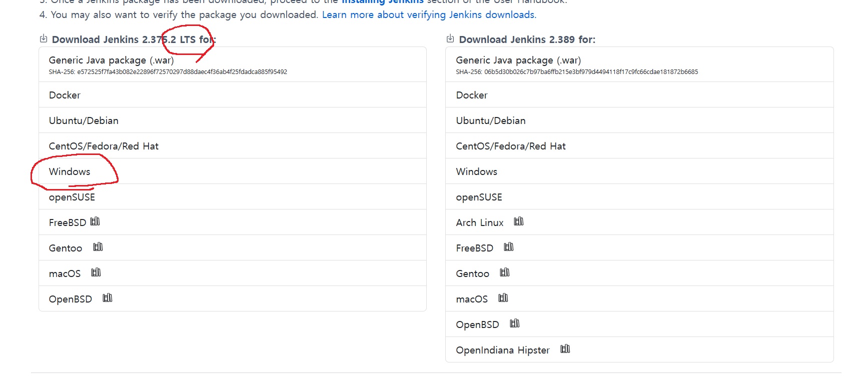Open 'Learn more about verifying Jenkins downloads' link
The height and width of the screenshot is (381, 868).
429,14
